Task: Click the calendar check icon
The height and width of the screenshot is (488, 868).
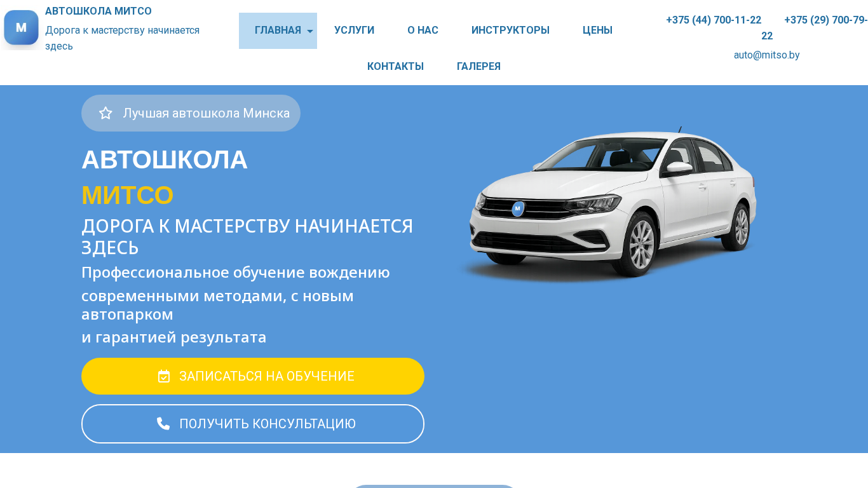Action: (164, 376)
